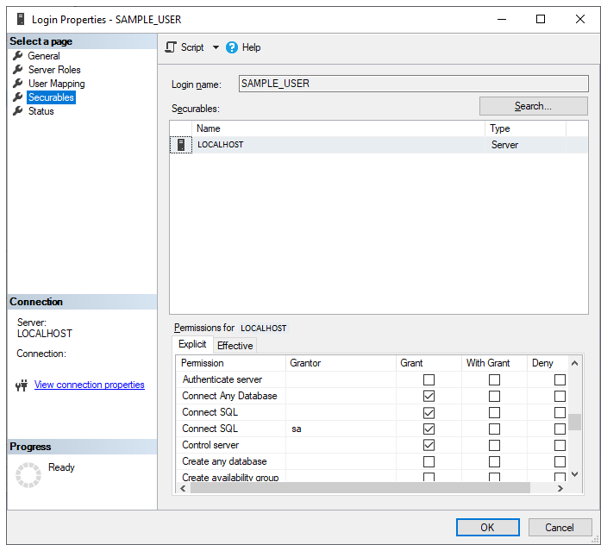The height and width of the screenshot is (553, 610).
Task: Click the wrench icon beside General
Action: pyautogui.click(x=18, y=56)
